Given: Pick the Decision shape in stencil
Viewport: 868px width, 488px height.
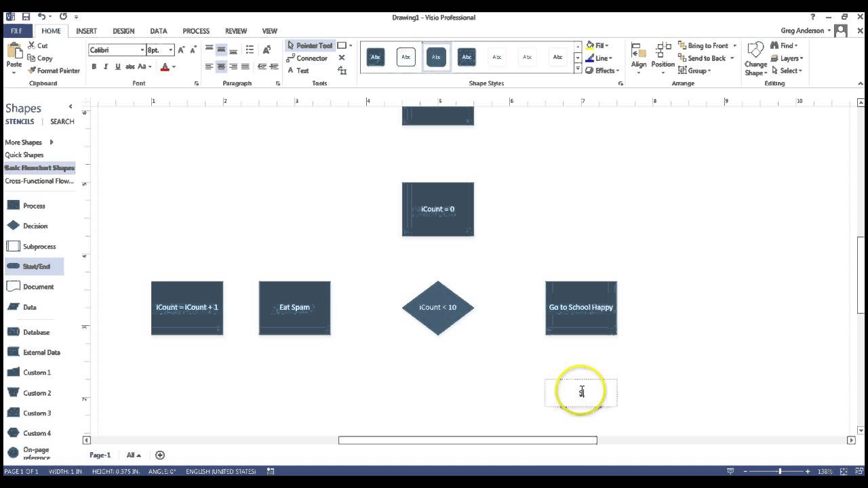Looking at the screenshot, I should click(27, 226).
